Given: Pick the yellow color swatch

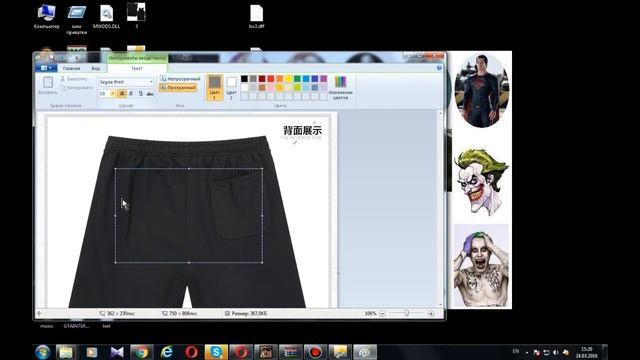Looking at the screenshot, I should pyautogui.click(x=288, y=78).
